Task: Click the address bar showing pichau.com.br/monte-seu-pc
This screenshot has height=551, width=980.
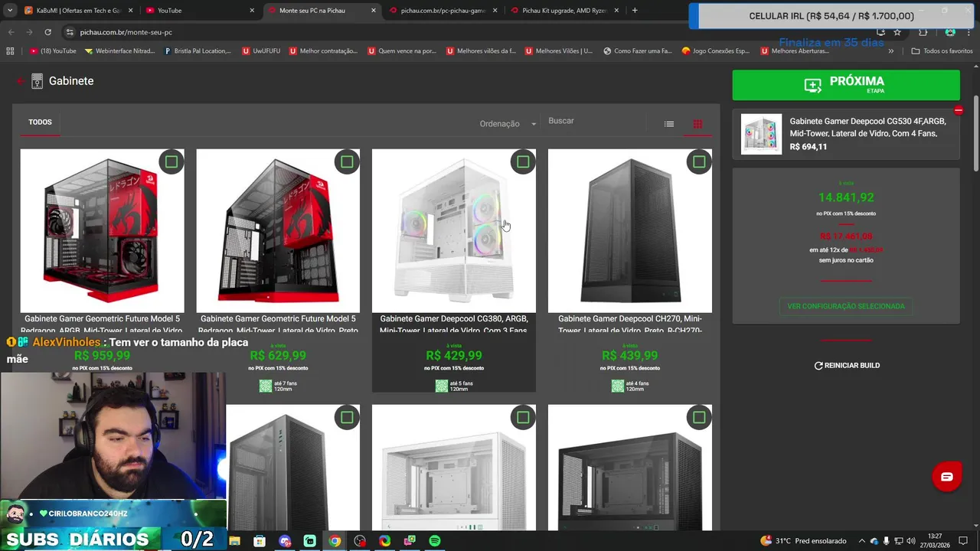Action: pos(459,32)
